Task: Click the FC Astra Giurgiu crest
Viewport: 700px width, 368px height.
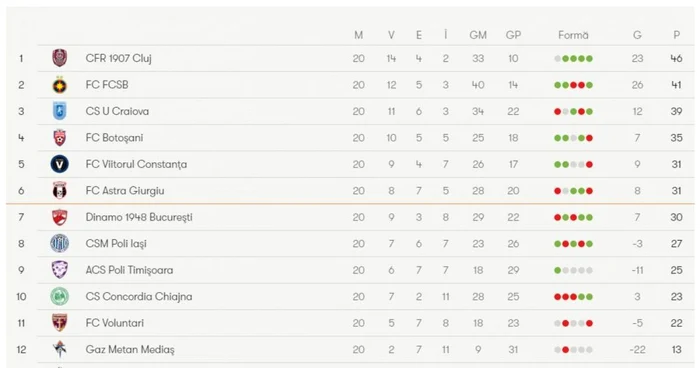Action: coord(59,191)
